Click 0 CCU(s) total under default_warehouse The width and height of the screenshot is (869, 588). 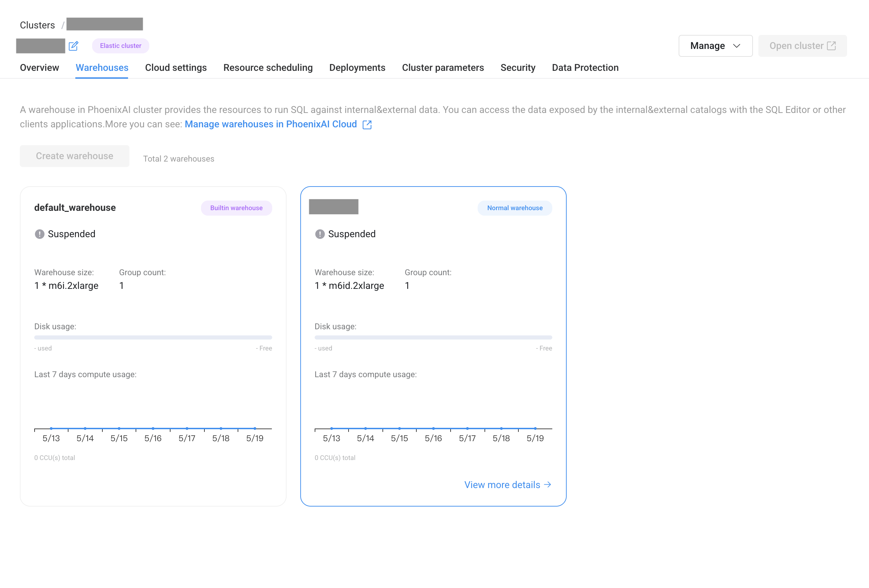tap(54, 458)
